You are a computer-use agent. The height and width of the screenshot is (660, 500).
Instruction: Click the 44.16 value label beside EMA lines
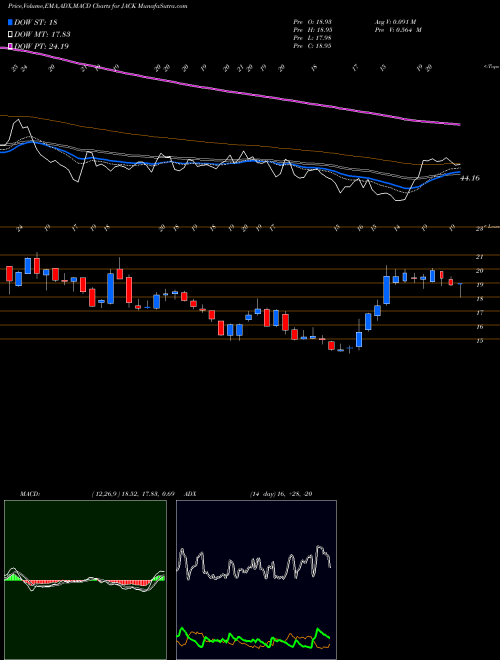470,178
